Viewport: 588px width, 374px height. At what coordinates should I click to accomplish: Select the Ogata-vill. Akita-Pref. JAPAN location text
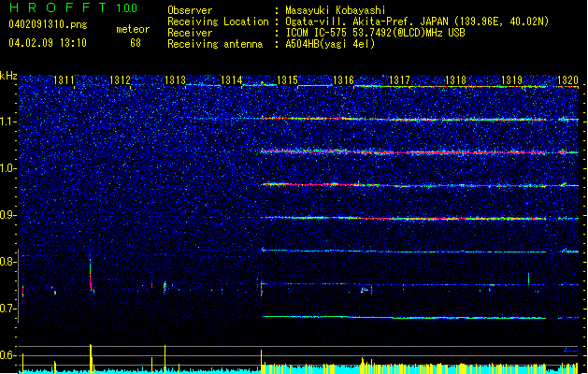[417, 22]
